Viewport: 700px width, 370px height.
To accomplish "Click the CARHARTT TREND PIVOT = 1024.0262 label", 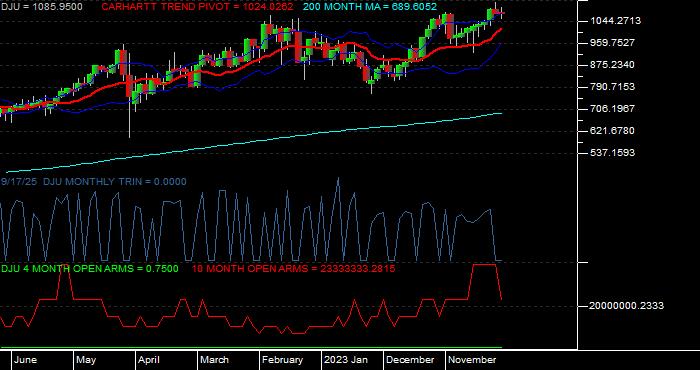I will (197, 7).
